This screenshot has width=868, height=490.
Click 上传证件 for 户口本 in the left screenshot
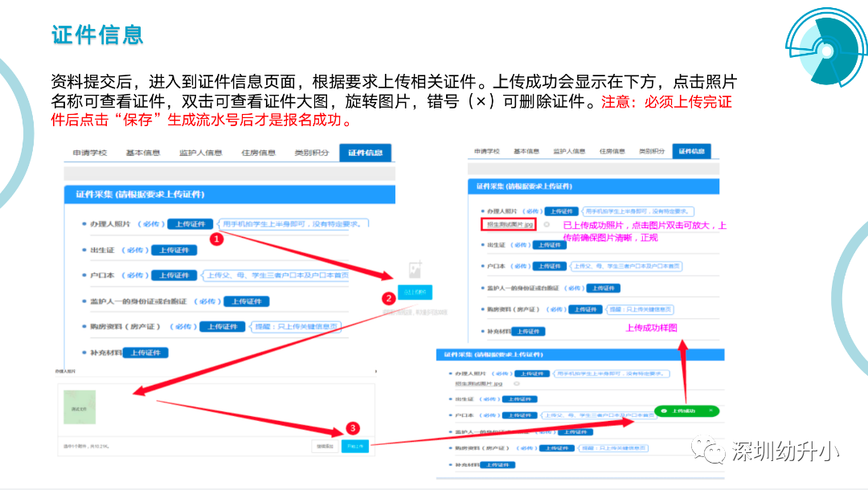point(174,276)
